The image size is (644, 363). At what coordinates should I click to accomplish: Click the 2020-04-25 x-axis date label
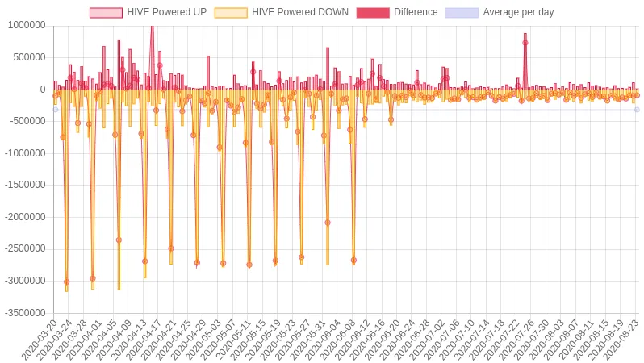coord(173,339)
